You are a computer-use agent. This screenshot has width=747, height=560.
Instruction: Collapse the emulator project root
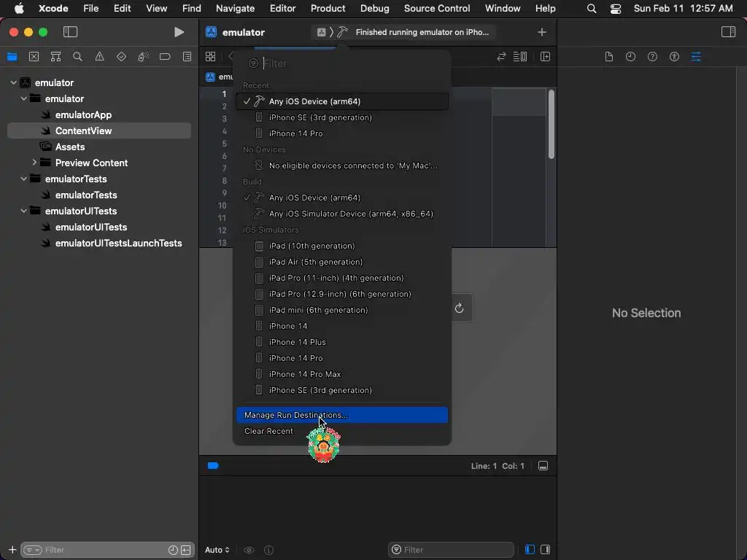[13, 82]
